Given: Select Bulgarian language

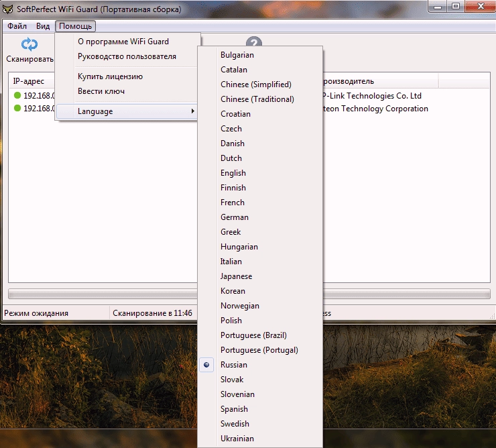Looking at the screenshot, I should click(x=260, y=55).
